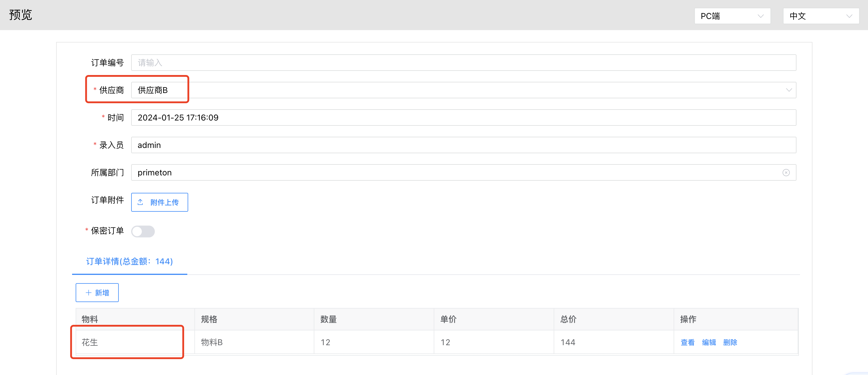Screen dimensions: 868x375
Task: Click the 物料 column header
Action: coord(90,319)
